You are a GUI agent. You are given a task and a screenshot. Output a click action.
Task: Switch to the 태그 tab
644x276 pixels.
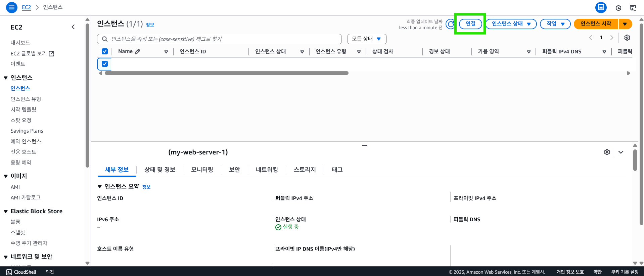[337, 170]
